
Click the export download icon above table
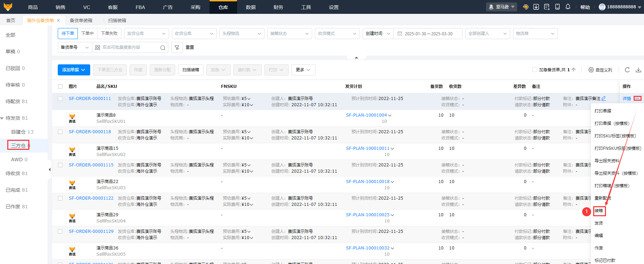coord(638,70)
